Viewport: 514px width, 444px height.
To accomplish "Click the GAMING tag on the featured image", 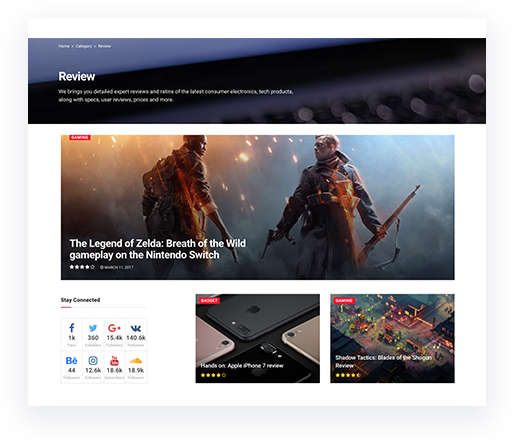I will 80,137.
